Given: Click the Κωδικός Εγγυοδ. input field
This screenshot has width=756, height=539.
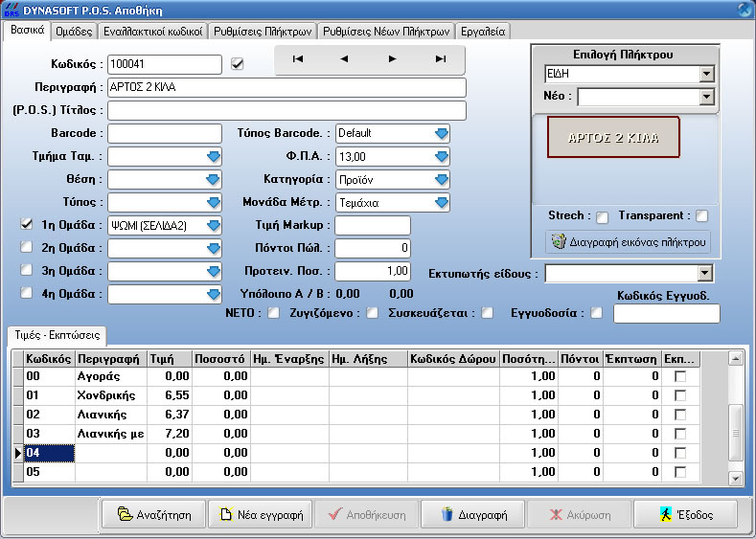Looking at the screenshot, I should pyautogui.click(x=666, y=314).
